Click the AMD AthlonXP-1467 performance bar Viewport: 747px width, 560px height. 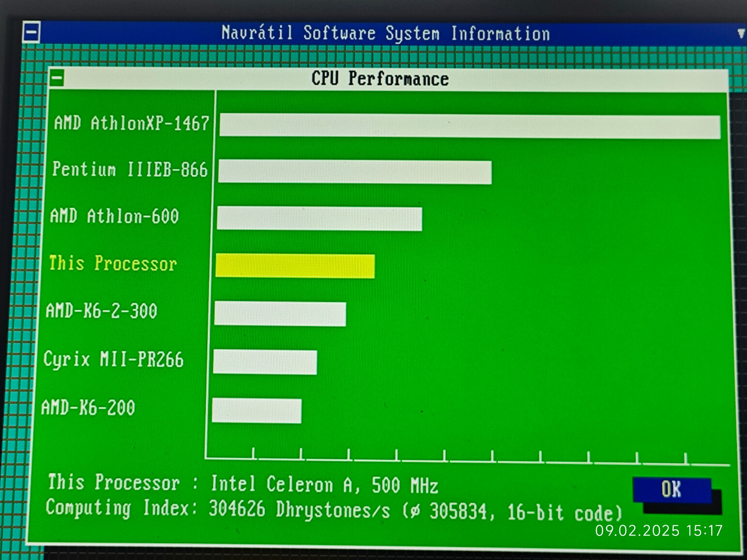(470, 126)
